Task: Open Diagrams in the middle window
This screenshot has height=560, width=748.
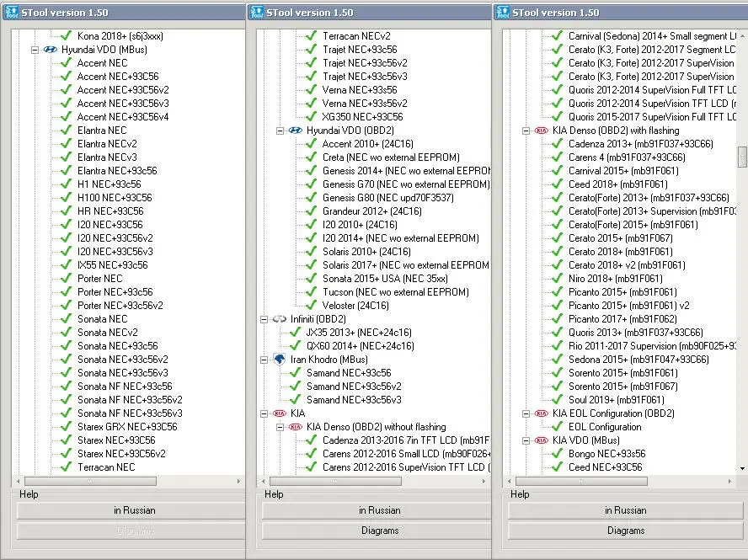Action: [377, 531]
